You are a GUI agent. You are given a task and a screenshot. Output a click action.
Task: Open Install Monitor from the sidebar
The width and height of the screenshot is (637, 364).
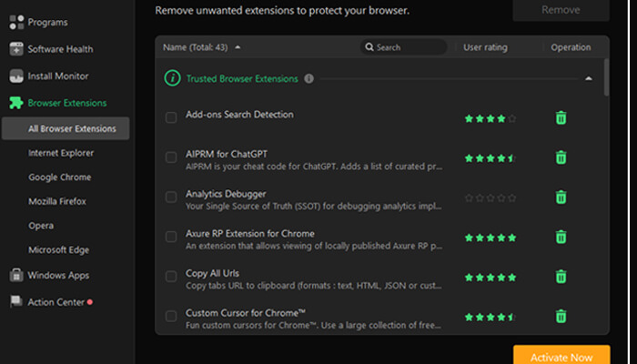click(x=58, y=76)
